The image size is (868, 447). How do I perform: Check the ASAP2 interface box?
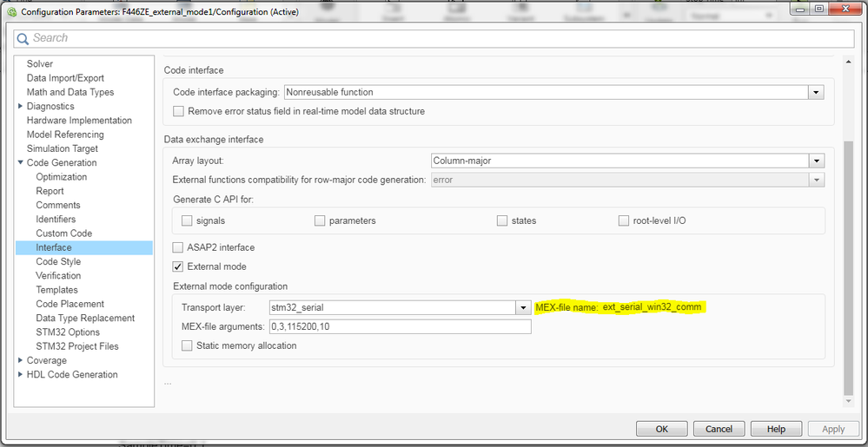178,247
